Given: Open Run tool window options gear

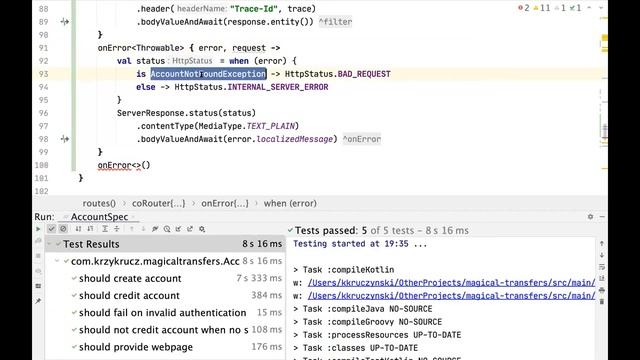Looking at the screenshot, I should tap(590, 217).
